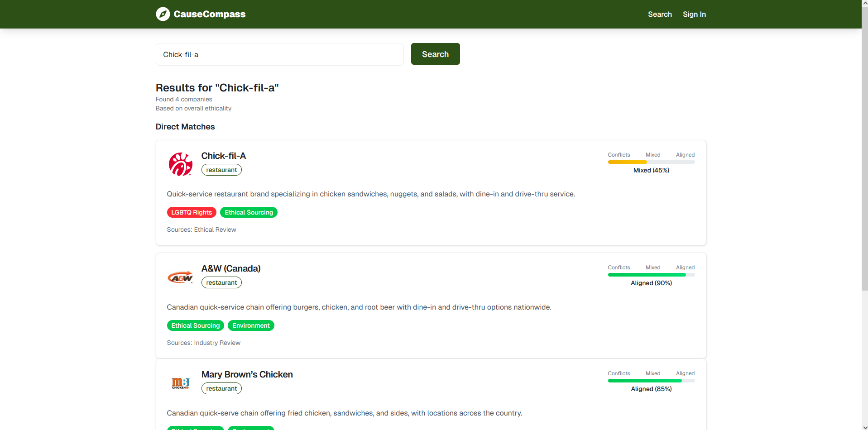Click the "Aligned (90%)" score label
The image size is (868, 430).
coord(651,283)
